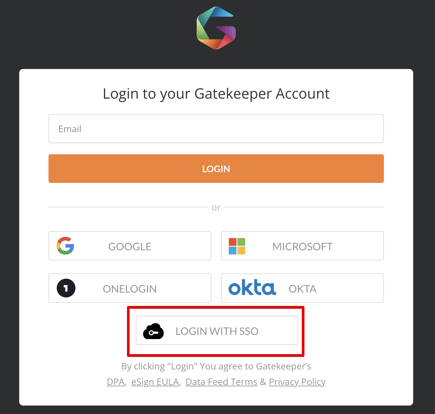Select LOGIN WITH SSO
This screenshot has height=414, width=435.
(217, 331)
